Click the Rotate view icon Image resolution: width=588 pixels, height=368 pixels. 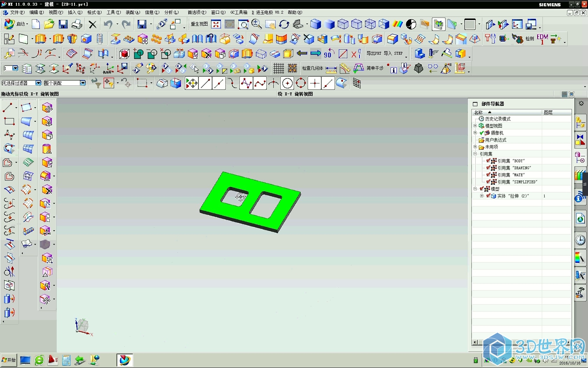(x=284, y=24)
